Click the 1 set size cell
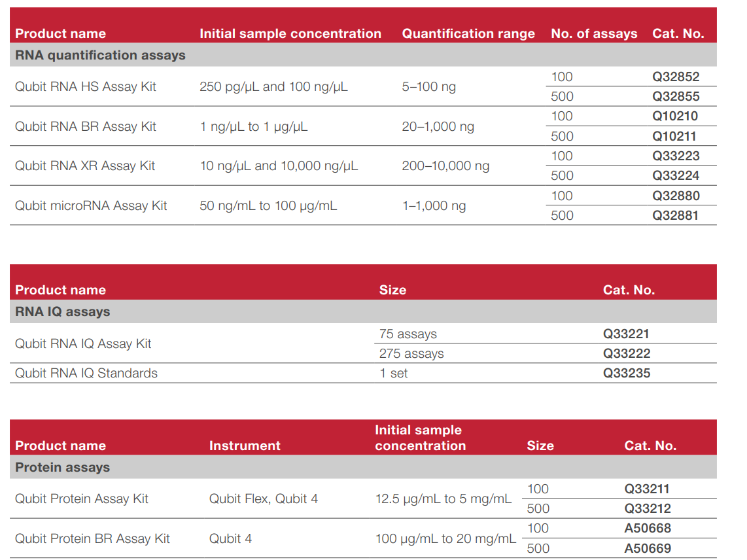747x560 pixels. click(x=394, y=373)
